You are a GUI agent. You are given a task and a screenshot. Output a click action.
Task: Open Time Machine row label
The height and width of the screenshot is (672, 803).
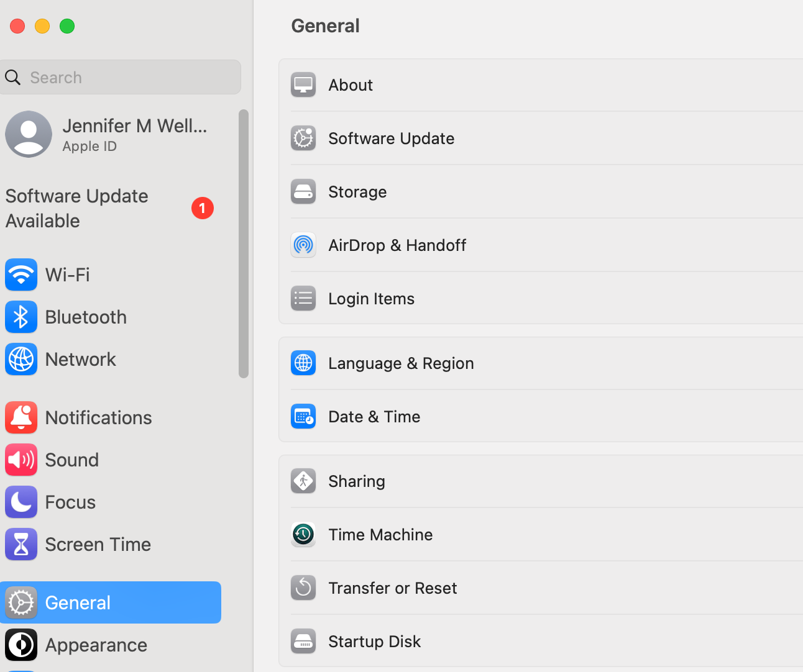pyautogui.click(x=380, y=535)
